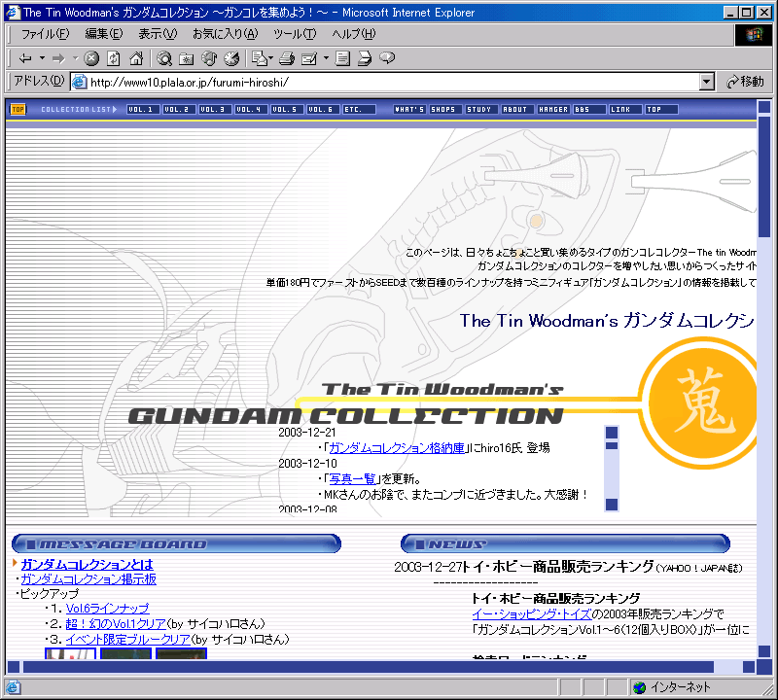This screenshot has width=778, height=700.
Task: Open the 超！幻のVol.1クリア link
Action: click(x=116, y=623)
